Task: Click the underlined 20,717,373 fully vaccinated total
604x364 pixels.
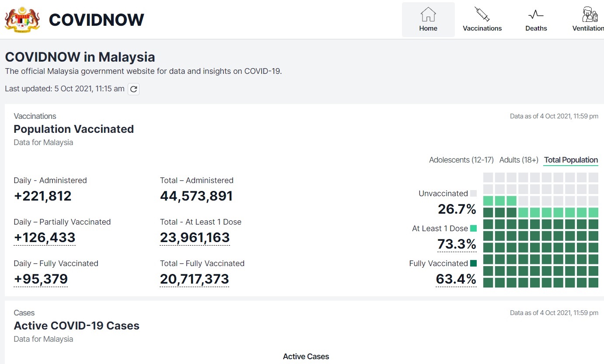Action: (194, 279)
